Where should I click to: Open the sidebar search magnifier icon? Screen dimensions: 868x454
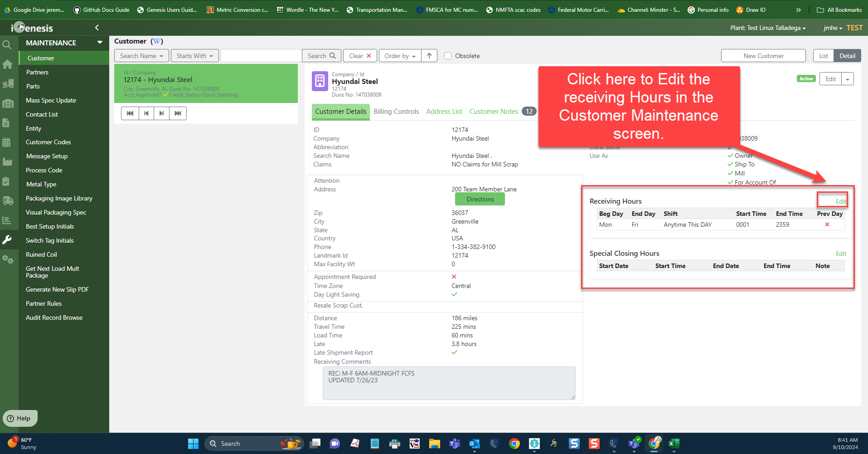[7, 44]
